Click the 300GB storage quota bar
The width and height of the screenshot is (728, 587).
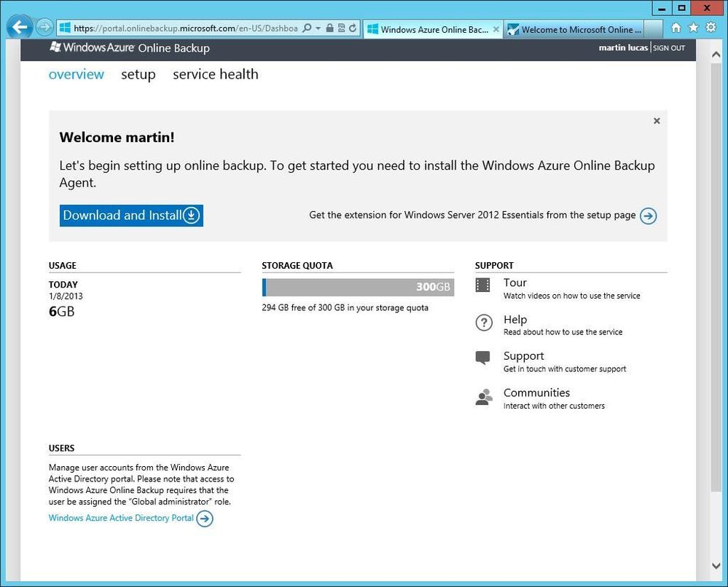[x=358, y=287]
